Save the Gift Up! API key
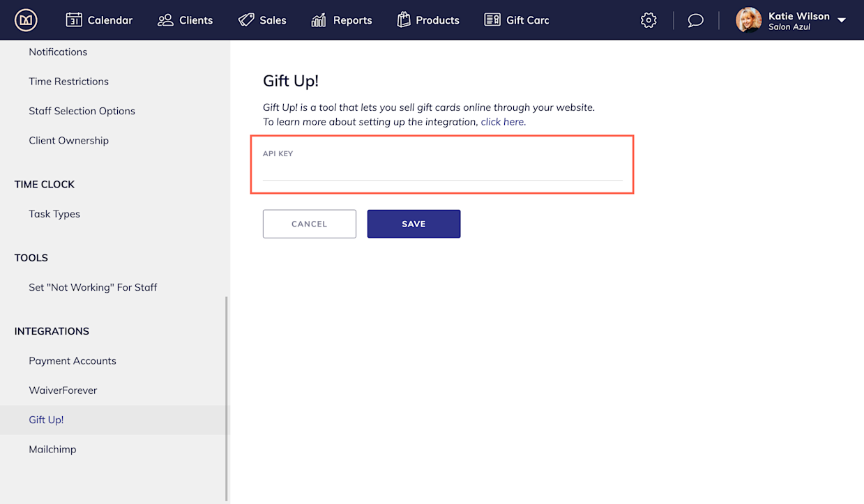The height and width of the screenshot is (504, 864). [414, 224]
